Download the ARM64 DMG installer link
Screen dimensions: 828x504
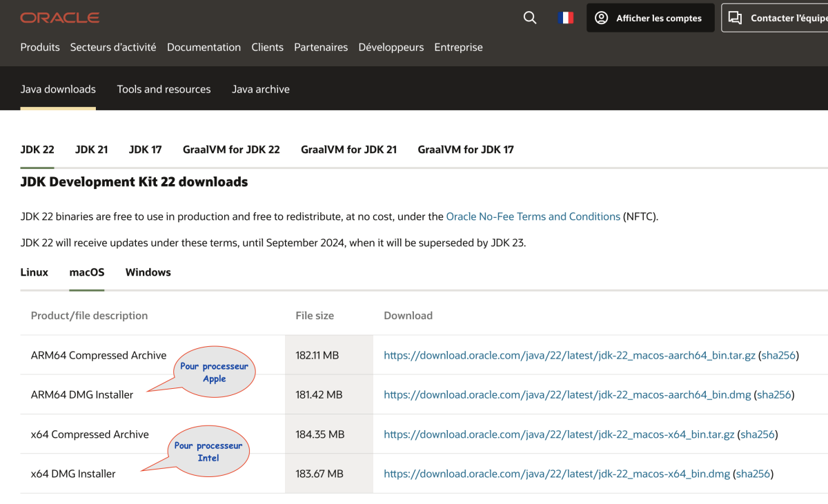tap(566, 395)
